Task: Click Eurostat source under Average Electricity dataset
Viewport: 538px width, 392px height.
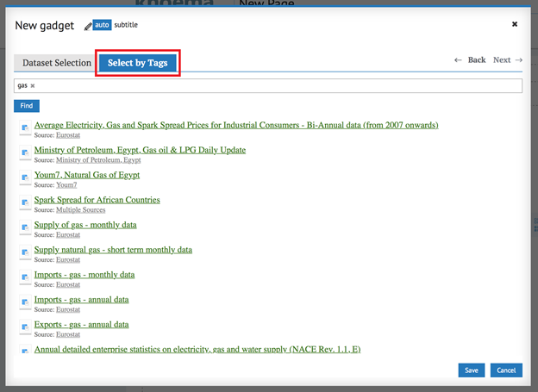Action: (68, 135)
